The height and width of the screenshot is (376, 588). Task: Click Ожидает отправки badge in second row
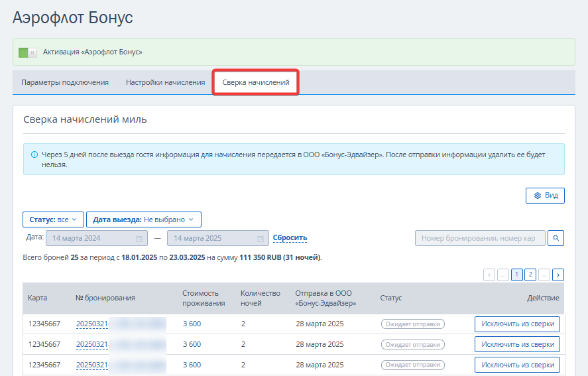pyautogui.click(x=413, y=344)
